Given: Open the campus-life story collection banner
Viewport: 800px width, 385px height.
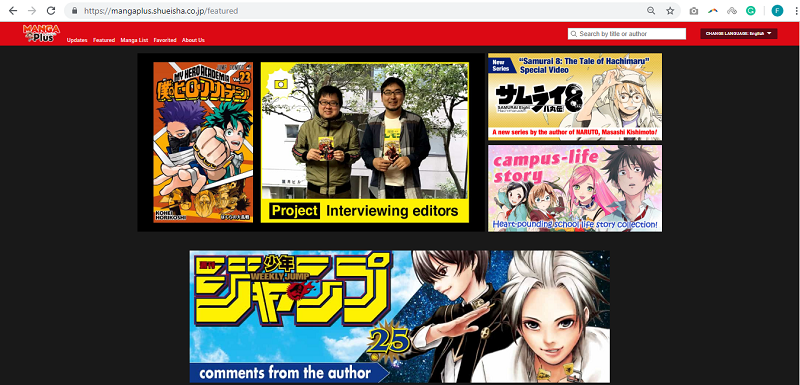Looking at the screenshot, I should [x=575, y=188].
